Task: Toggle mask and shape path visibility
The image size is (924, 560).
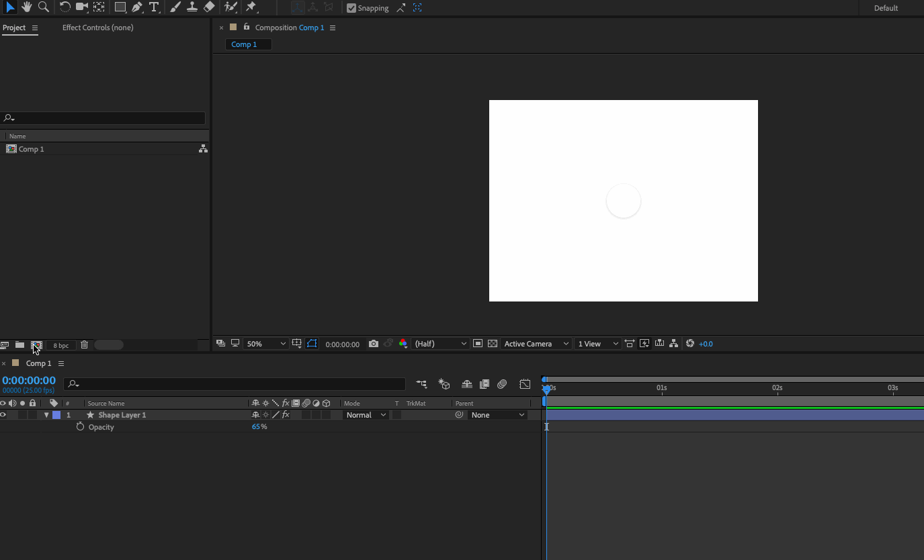Action: pos(312,344)
